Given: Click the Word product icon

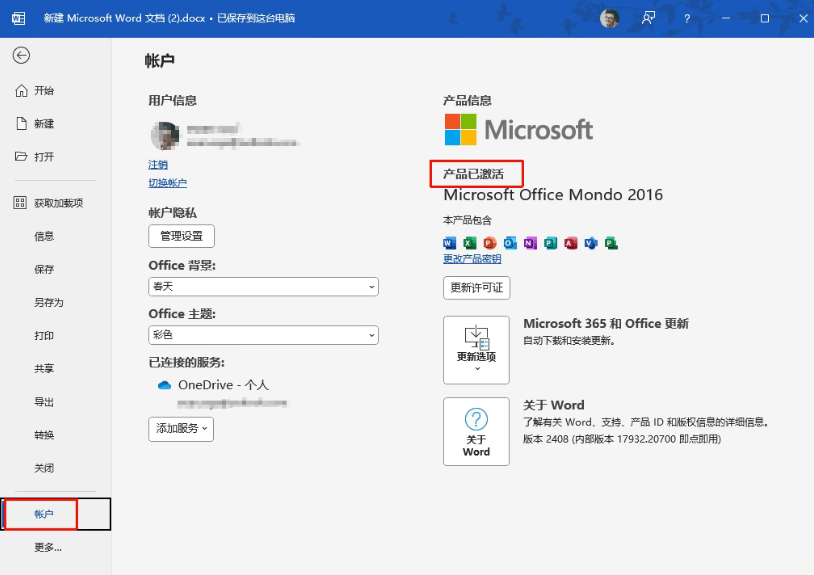Looking at the screenshot, I should pos(450,243).
